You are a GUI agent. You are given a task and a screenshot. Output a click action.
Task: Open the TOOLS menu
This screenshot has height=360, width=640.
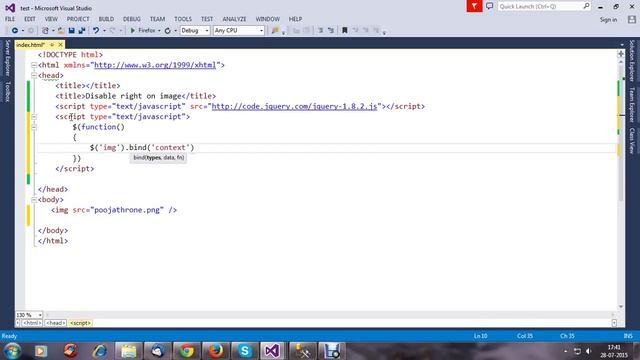pyautogui.click(x=183, y=19)
